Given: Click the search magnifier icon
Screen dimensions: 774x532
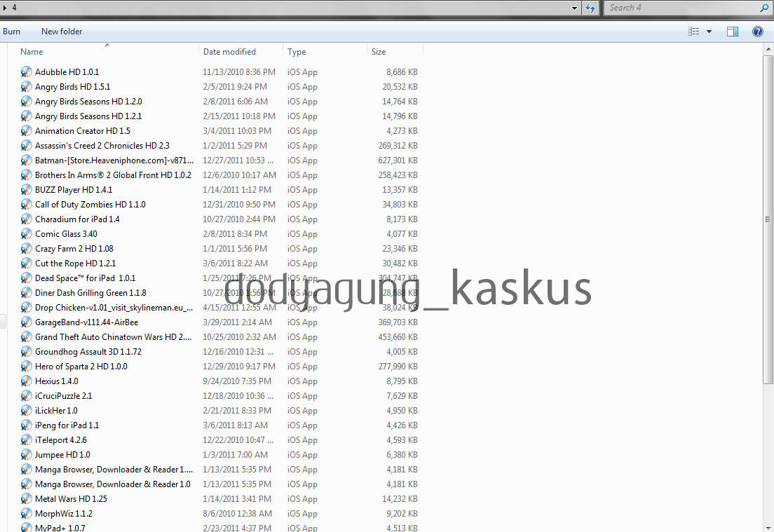Looking at the screenshot, I should pos(764,8).
